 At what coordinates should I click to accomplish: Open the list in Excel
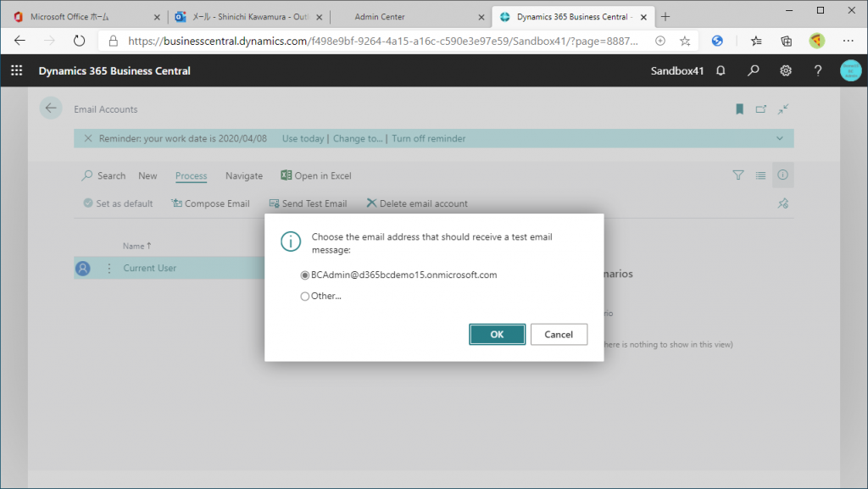[x=316, y=176]
